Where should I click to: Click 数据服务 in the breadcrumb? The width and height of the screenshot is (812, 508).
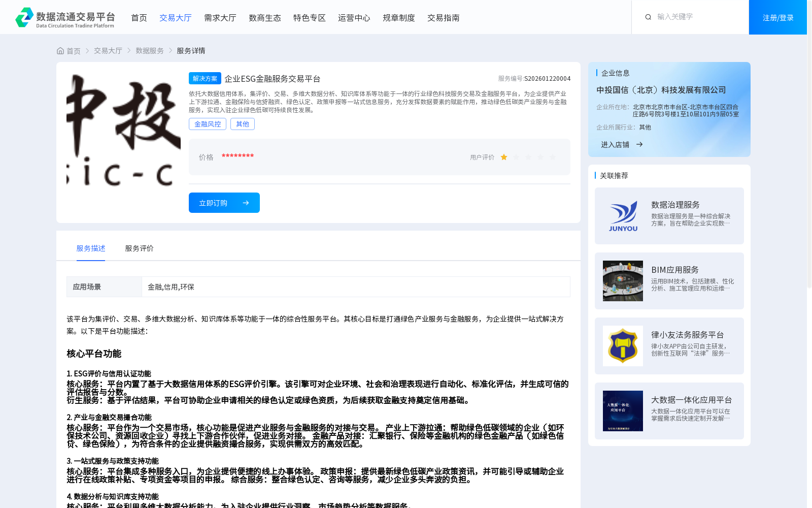tap(150, 51)
